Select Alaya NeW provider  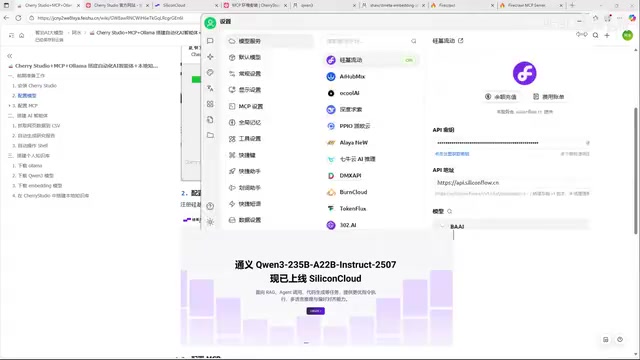click(x=371, y=142)
